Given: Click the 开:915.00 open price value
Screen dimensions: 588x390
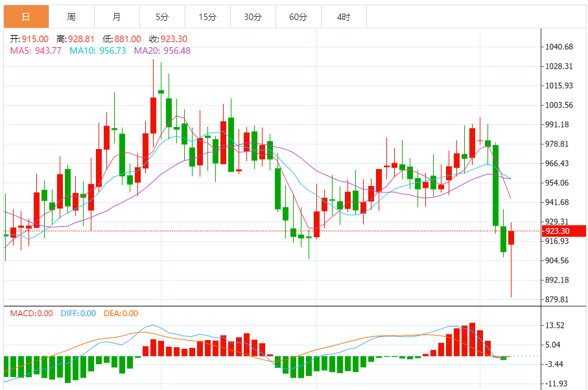Looking at the screenshot, I should click(29, 39).
